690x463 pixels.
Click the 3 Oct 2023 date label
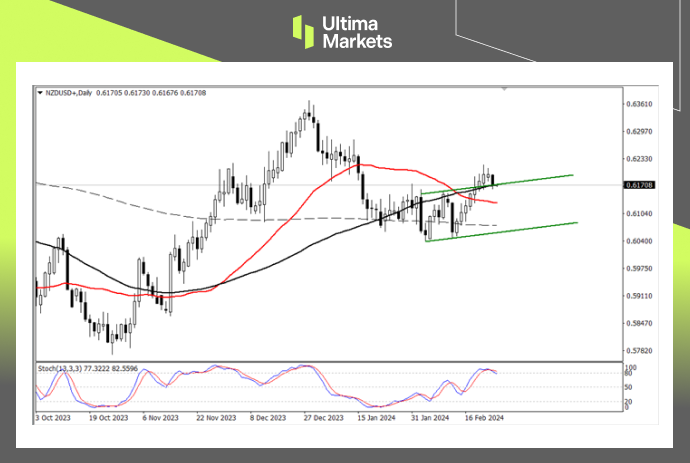(x=54, y=418)
